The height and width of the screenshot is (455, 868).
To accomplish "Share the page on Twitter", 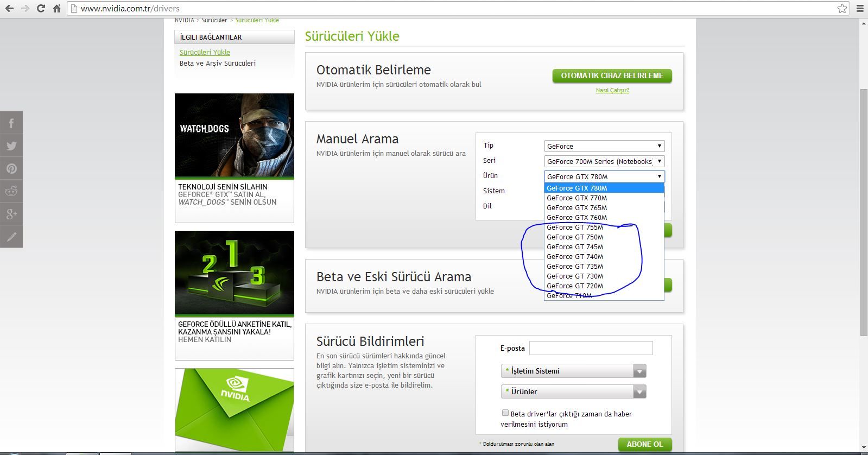I will [11, 146].
